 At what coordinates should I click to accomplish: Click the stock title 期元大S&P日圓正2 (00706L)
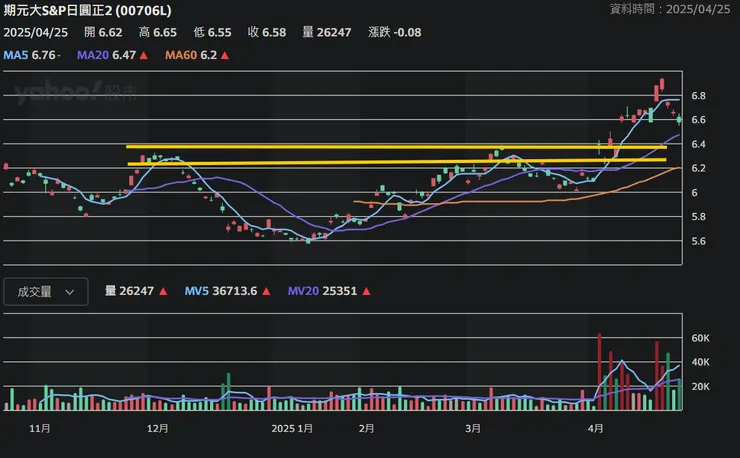(88, 10)
